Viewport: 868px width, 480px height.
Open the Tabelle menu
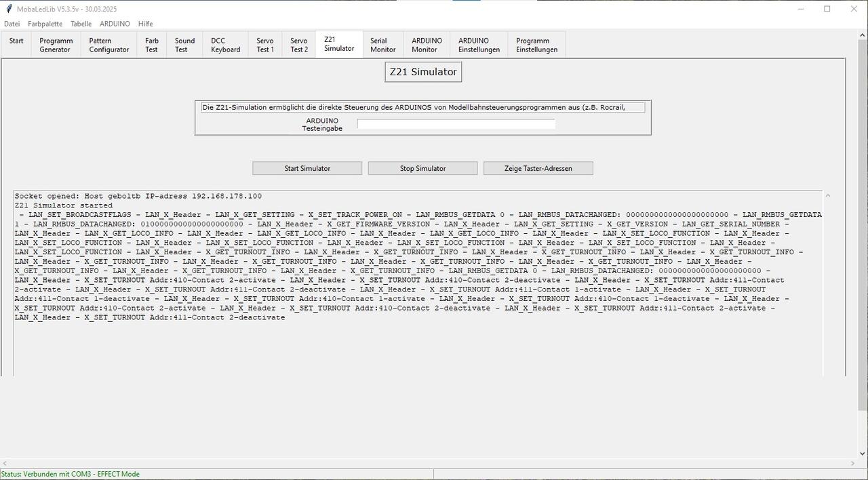click(81, 24)
